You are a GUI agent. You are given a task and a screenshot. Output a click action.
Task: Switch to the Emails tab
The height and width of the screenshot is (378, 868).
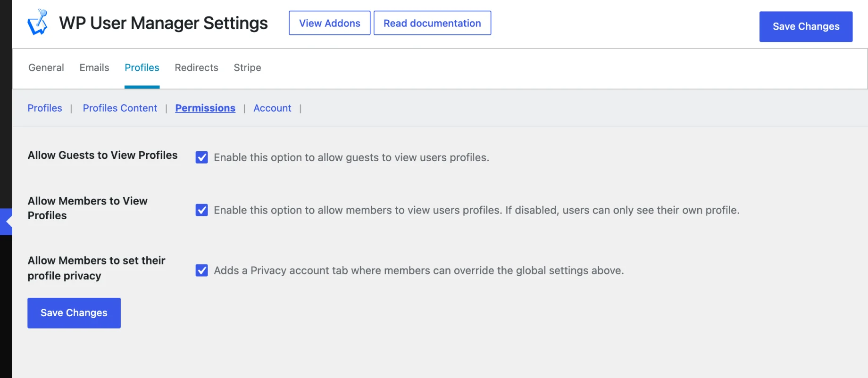click(x=94, y=68)
